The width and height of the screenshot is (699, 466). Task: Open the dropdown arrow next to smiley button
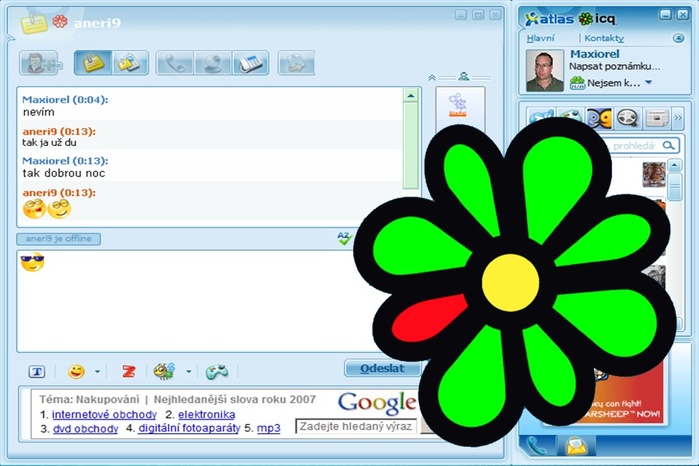(97, 371)
